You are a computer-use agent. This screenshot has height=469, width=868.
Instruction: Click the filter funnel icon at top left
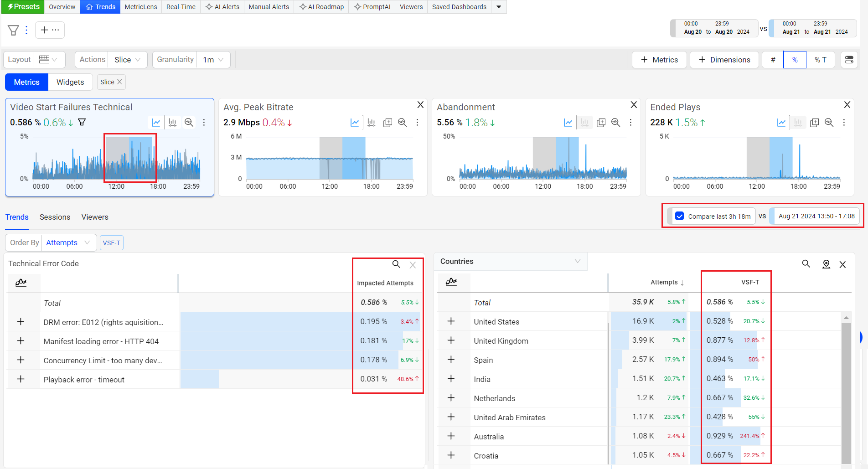pos(13,30)
